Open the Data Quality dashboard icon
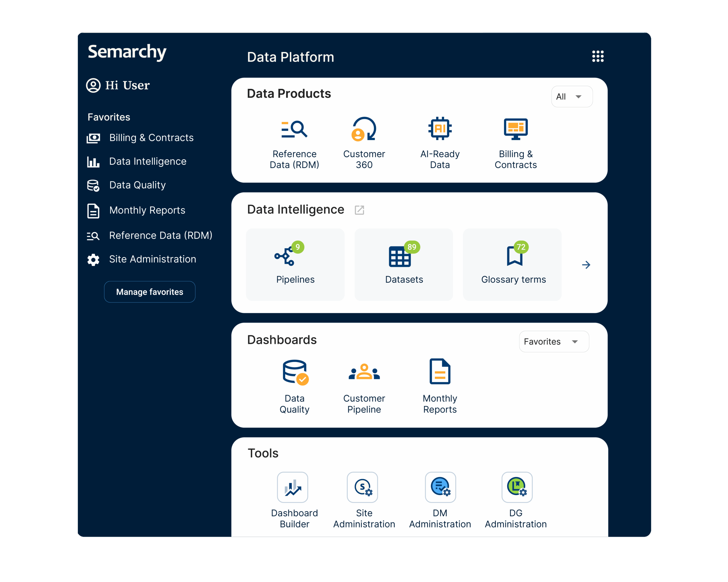This screenshot has width=728, height=582. [295, 372]
